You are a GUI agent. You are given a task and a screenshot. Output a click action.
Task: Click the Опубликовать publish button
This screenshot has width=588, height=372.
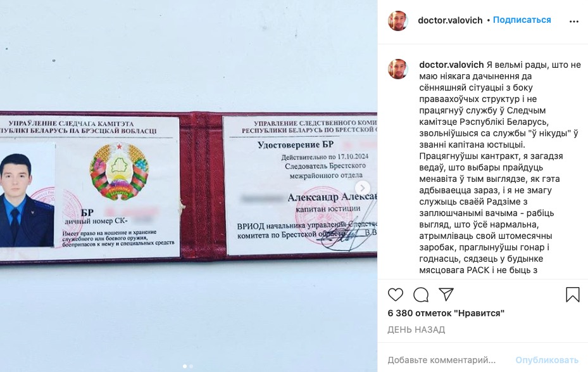click(x=547, y=360)
